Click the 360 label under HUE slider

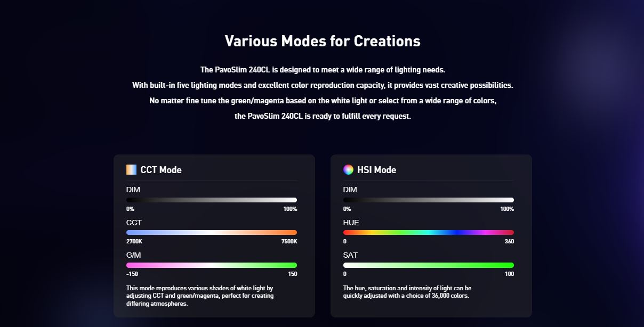point(509,242)
